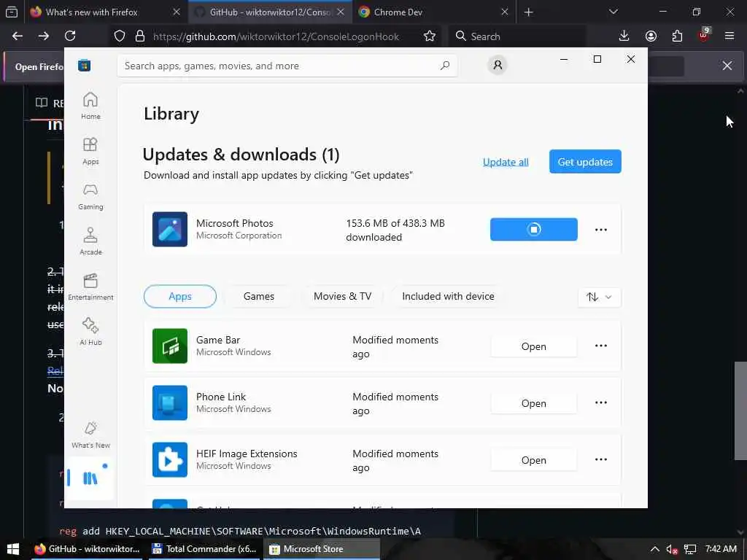Click Update all link
Screen dimensions: 747x560
(x=506, y=162)
